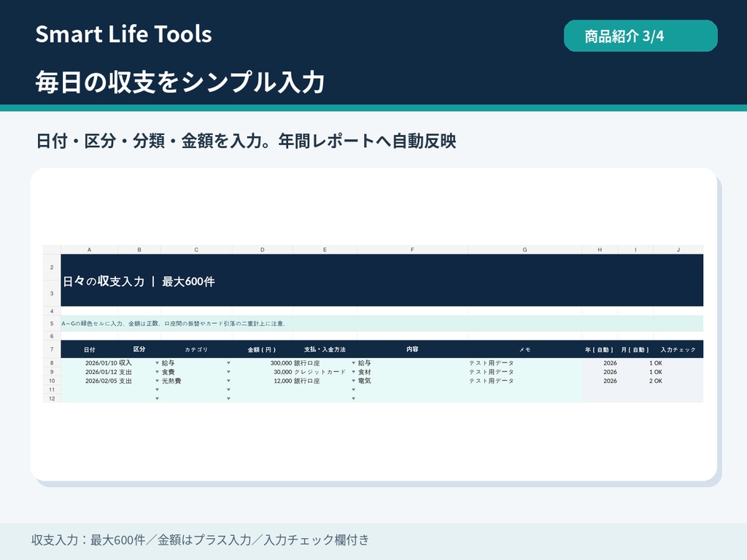The height and width of the screenshot is (560, 747).
Task: Select row 7 header number
Action: click(x=52, y=349)
